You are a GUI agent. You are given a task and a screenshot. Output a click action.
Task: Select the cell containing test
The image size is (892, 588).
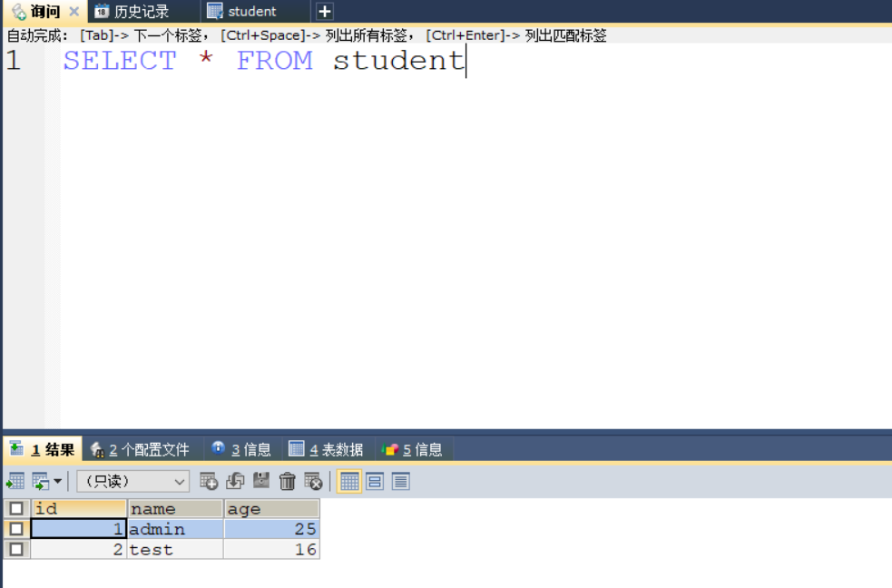pos(175,549)
